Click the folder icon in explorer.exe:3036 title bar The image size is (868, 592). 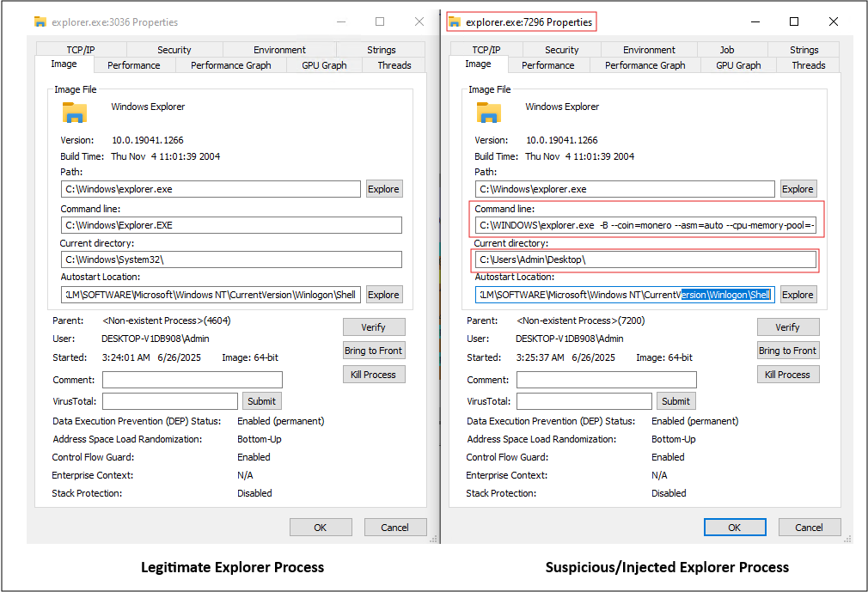[x=40, y=22]
